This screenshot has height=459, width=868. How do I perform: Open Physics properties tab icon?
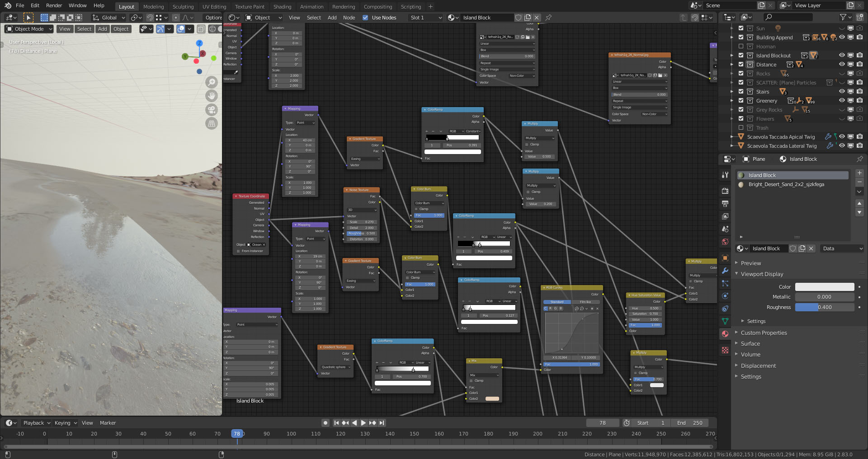[725, 296]
